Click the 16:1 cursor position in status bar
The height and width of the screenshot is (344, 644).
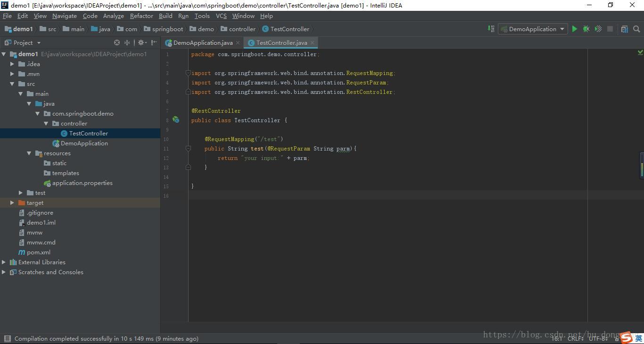557,338
